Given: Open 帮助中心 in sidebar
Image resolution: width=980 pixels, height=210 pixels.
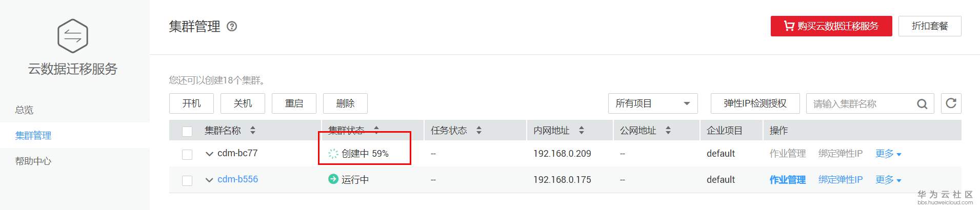Looking at the screenshot, I should click(33, 161).
